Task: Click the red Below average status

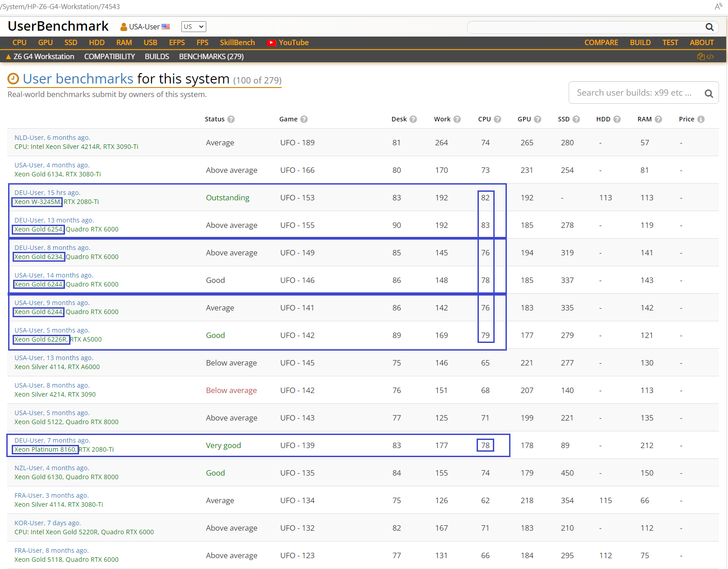Action: (x=232, y=390)
